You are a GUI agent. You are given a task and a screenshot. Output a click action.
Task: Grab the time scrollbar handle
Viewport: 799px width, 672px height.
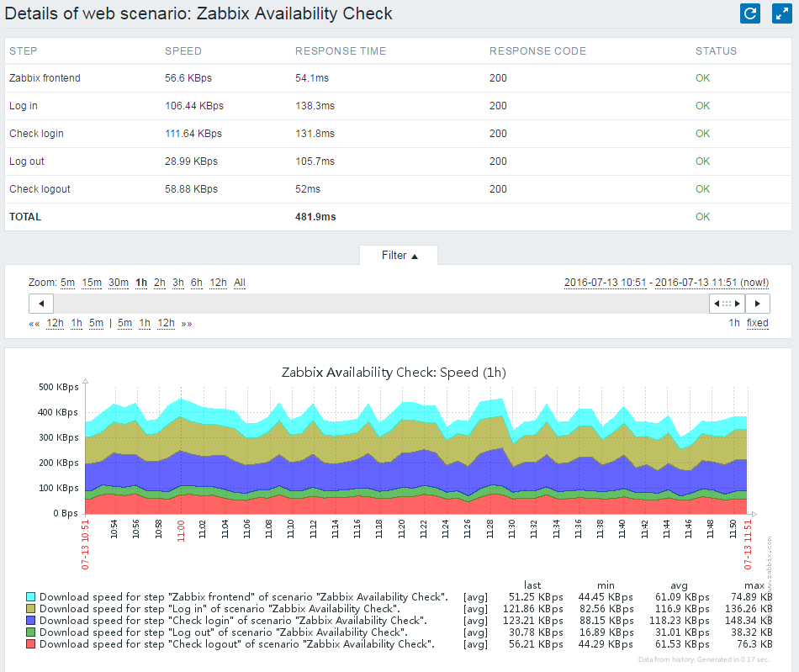click(x=728, y=304)
